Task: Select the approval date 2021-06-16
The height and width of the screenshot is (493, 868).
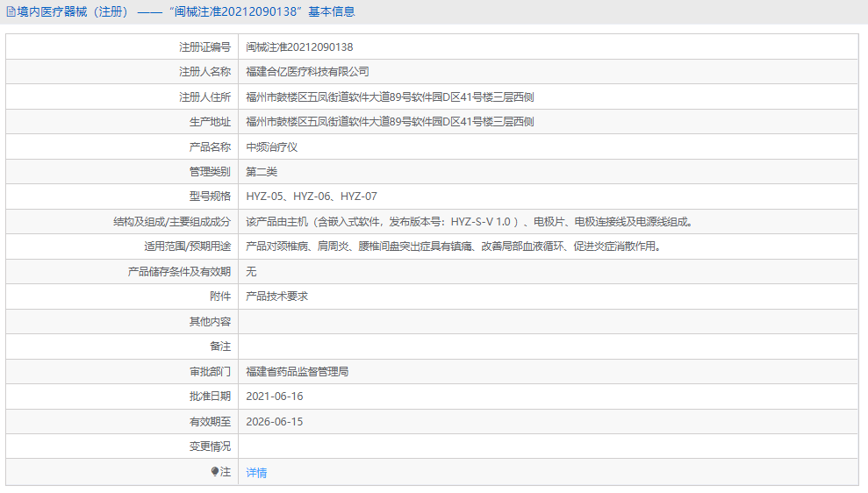Action: (275, 397)
